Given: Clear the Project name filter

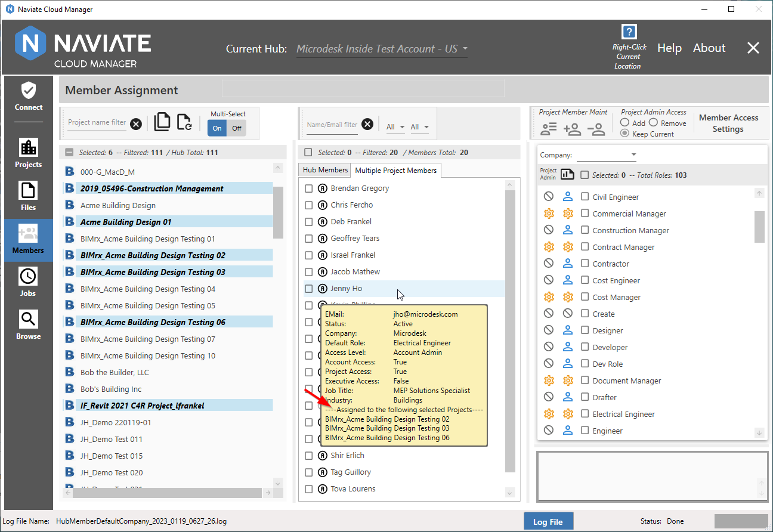Looking at the screenshot, I should coord(136,124).
